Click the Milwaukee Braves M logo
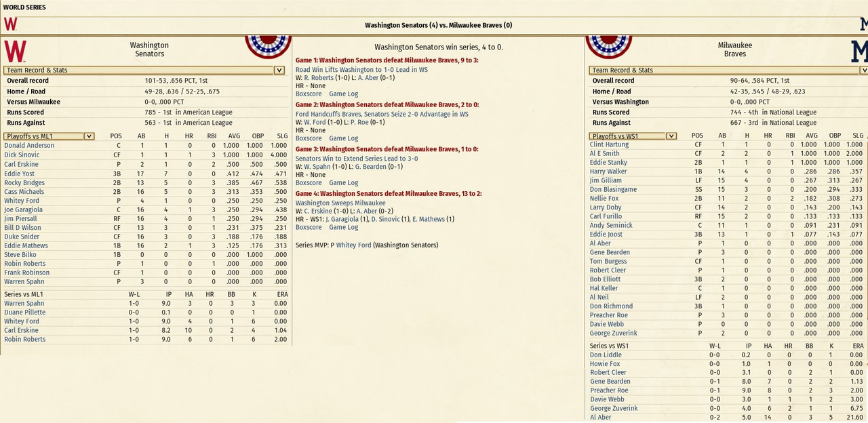 [859, 52]
